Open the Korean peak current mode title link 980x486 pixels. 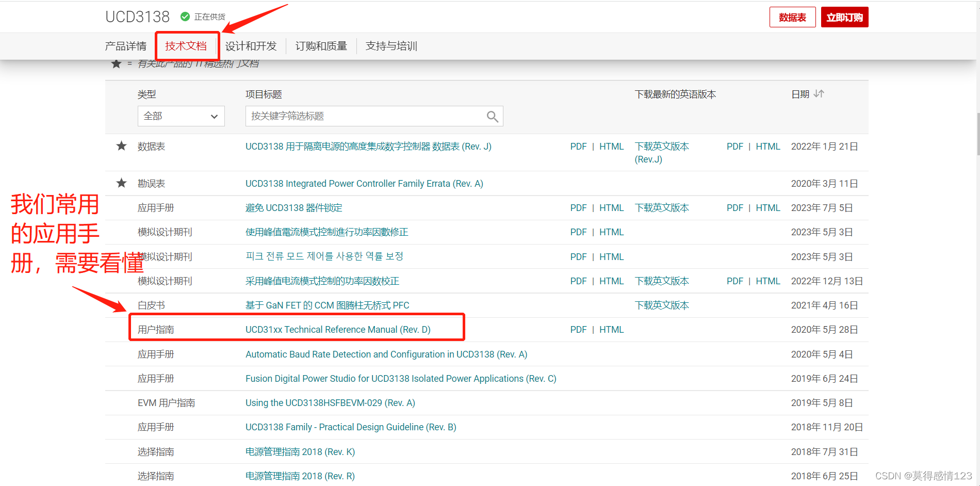pos(324,256)
